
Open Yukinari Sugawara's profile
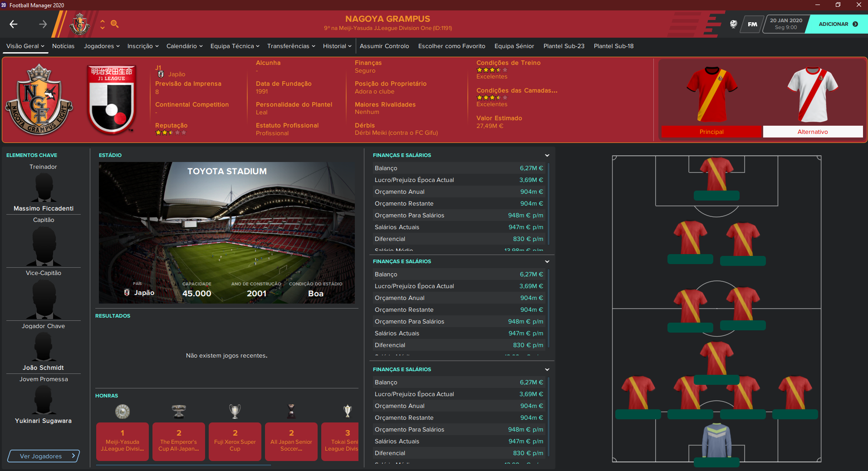click(x=44, y=421)
